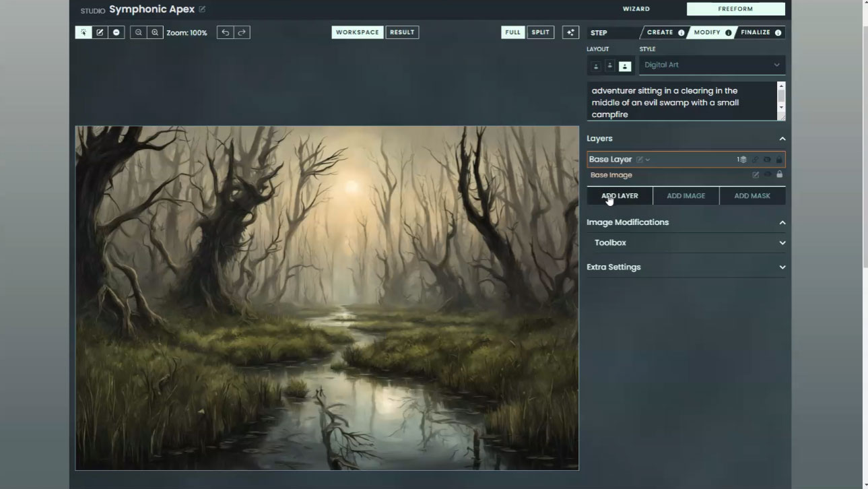
Task: Select the pointer click tool
Action: coord(84,32)
